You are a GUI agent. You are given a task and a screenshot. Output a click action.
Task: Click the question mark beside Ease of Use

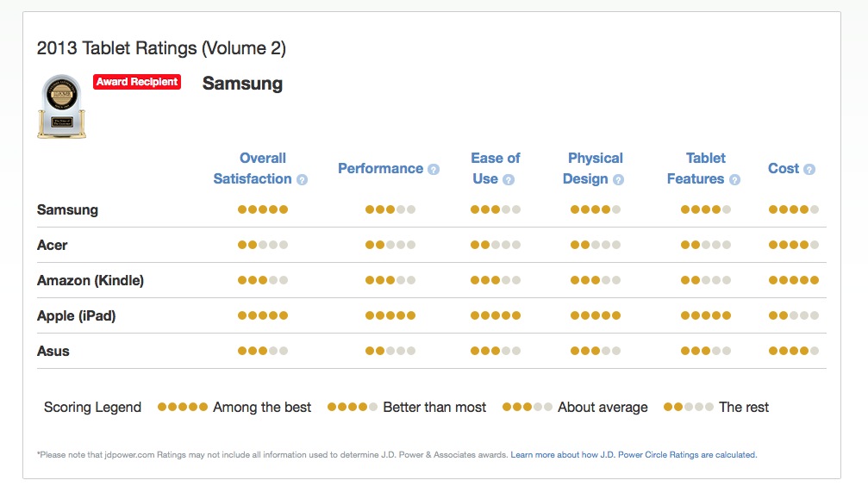(x=509, y=180)
